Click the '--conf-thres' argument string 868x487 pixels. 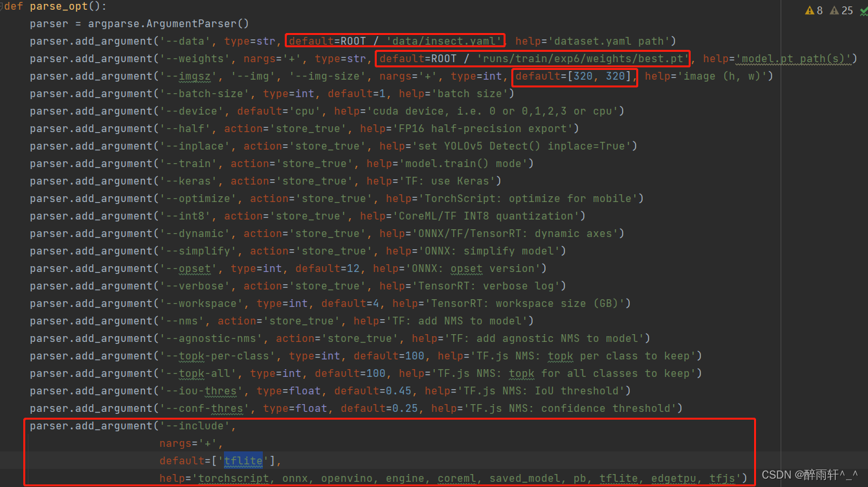pyautogui.click(x=205, y=409)
